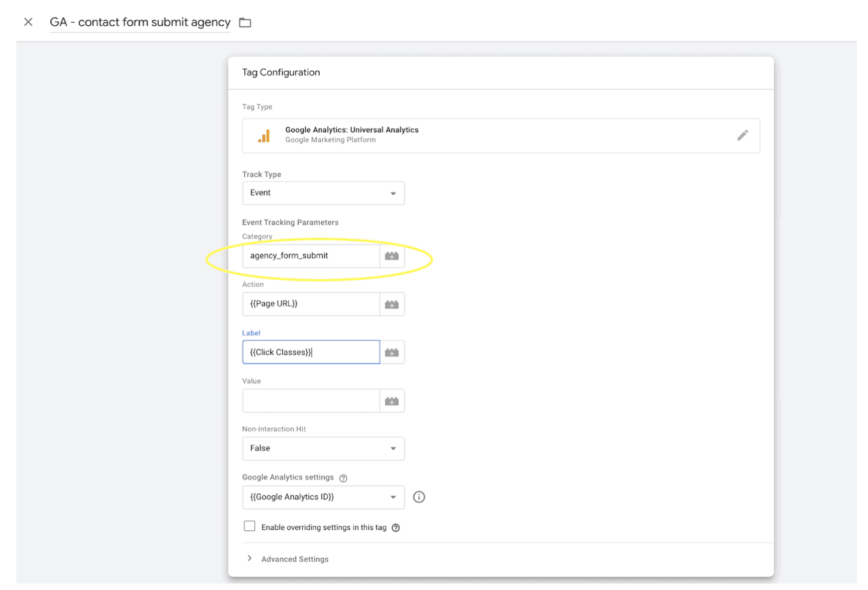Rename the tag title 'GA - contact form submit agency'
Screen dimensions: 868x590
140,22
